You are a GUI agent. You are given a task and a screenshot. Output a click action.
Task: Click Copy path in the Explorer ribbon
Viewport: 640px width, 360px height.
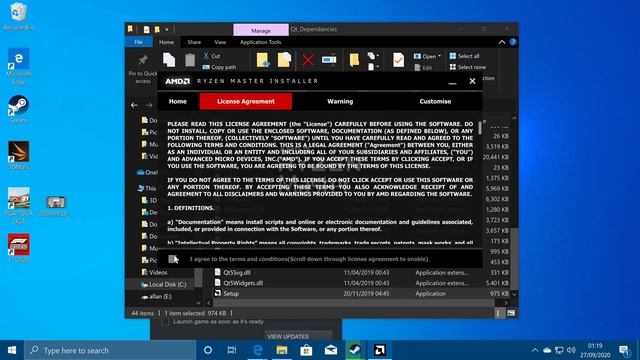click(x=219, y=67)
